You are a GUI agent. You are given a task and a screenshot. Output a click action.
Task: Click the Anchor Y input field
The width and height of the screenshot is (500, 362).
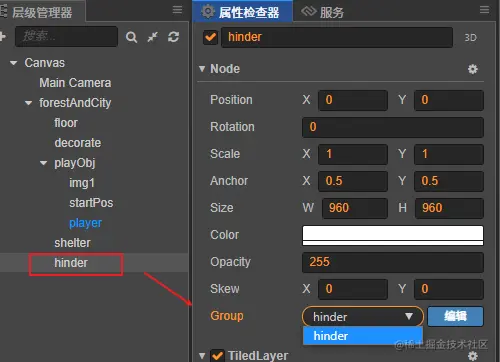tap(449, 181)
